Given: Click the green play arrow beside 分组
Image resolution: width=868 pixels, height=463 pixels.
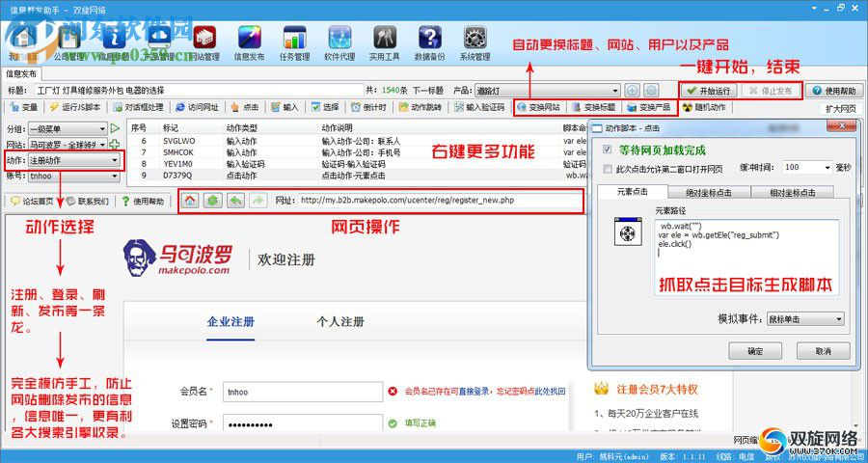Looking at the screenshot, I should (x=115, y=128).
